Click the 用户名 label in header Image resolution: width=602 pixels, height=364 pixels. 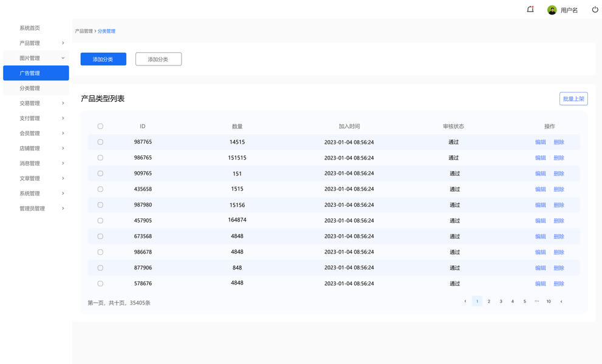(569, 10)
